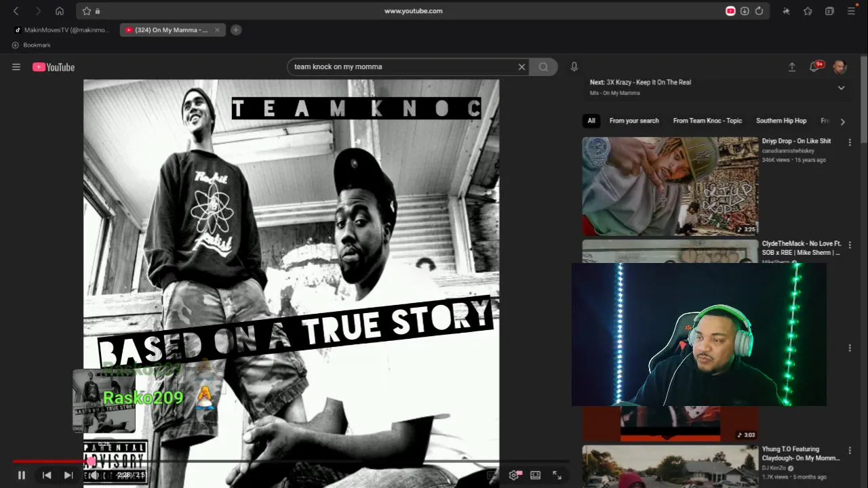Open the YouTube notifications bell
Screen dimensions: 868x488
pos(815,66)
